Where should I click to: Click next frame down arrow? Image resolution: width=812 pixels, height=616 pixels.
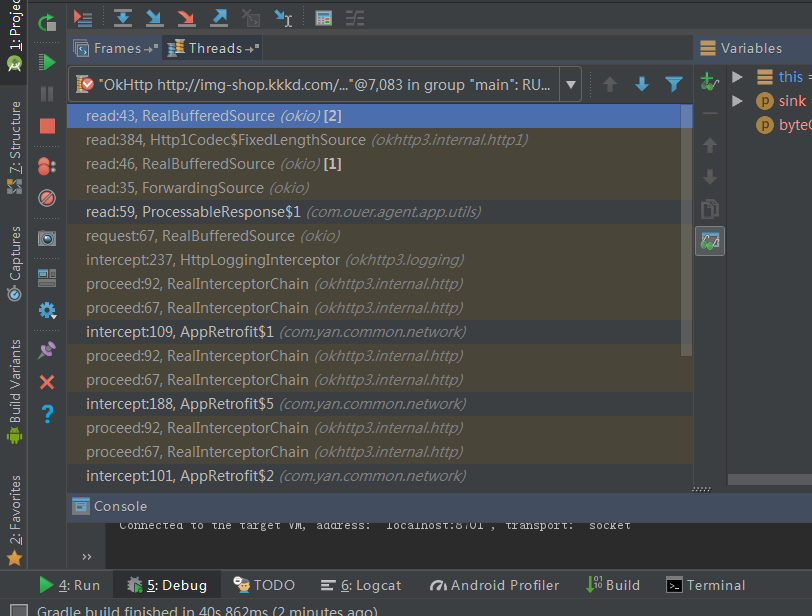tap(642, 84)
